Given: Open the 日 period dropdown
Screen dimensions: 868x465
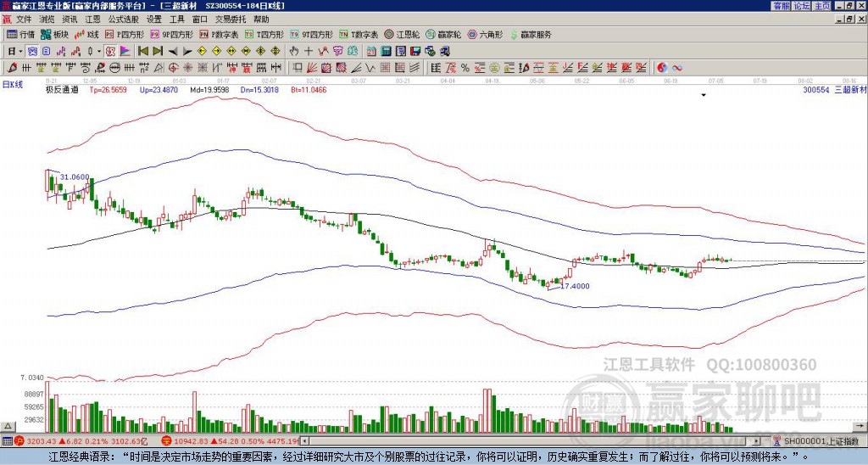Looking at the screenshot, I should coord(15,52).
